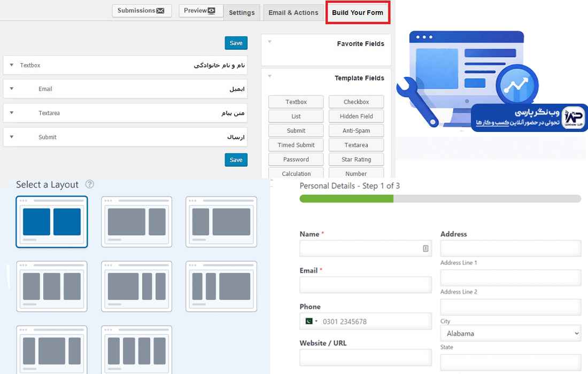Pick the narrow-left wide-right two column layout
The image size is (588, 374).
tap(221, 222)
